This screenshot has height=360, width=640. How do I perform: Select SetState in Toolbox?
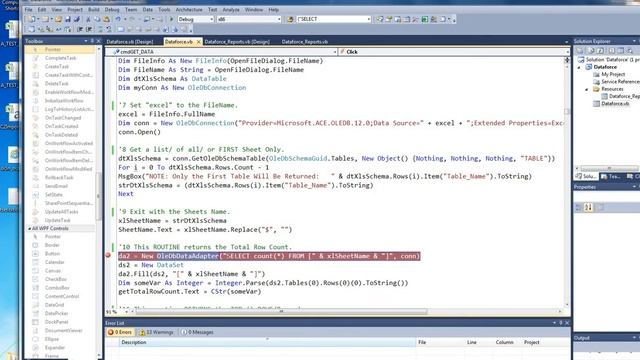pos(53,195)
